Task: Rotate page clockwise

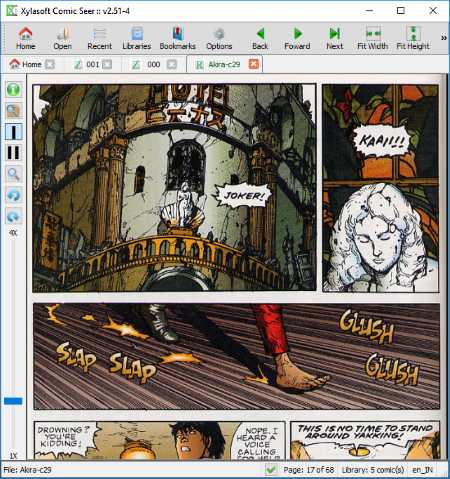Action: (x=13, y=217)
